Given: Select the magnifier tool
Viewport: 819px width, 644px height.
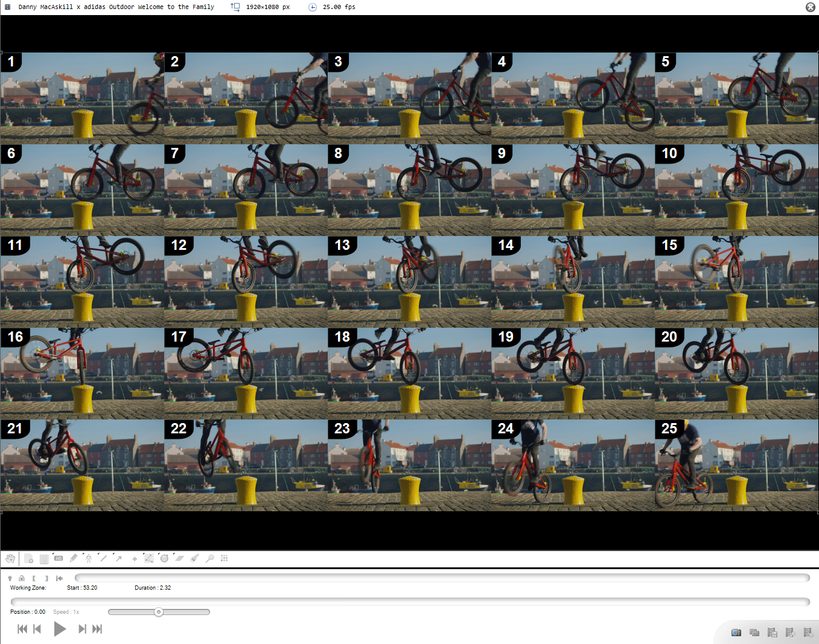Looking at the screenshot, I should [x=209, y=558].
